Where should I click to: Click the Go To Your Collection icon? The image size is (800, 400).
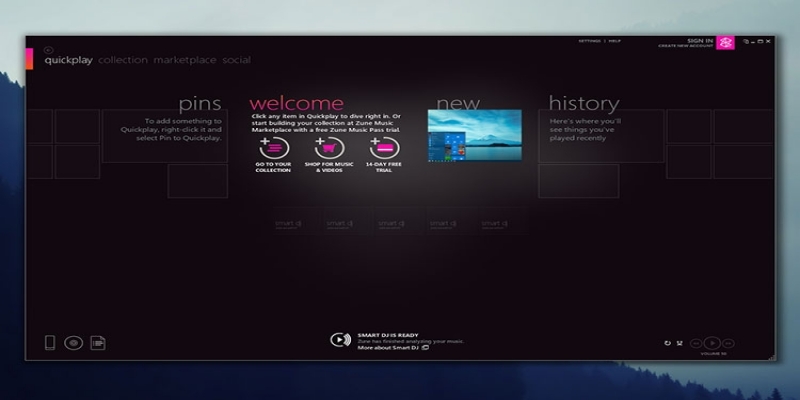click(x=273, y=150)
